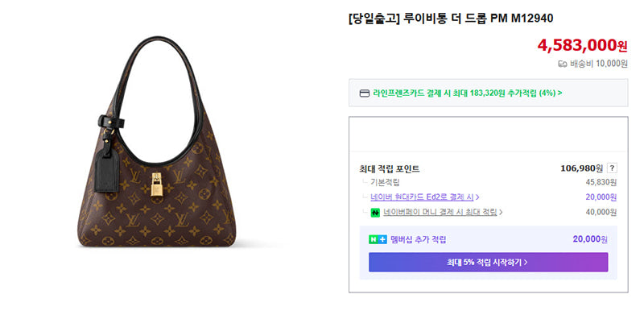The width and height of the screenshot is (644, 311).
Task: Click the red 4,583,000원 price
Action: [582, 45]
